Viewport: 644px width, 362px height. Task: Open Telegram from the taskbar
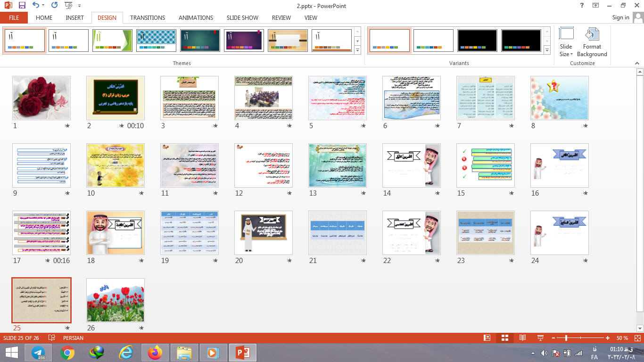[38, 353]
